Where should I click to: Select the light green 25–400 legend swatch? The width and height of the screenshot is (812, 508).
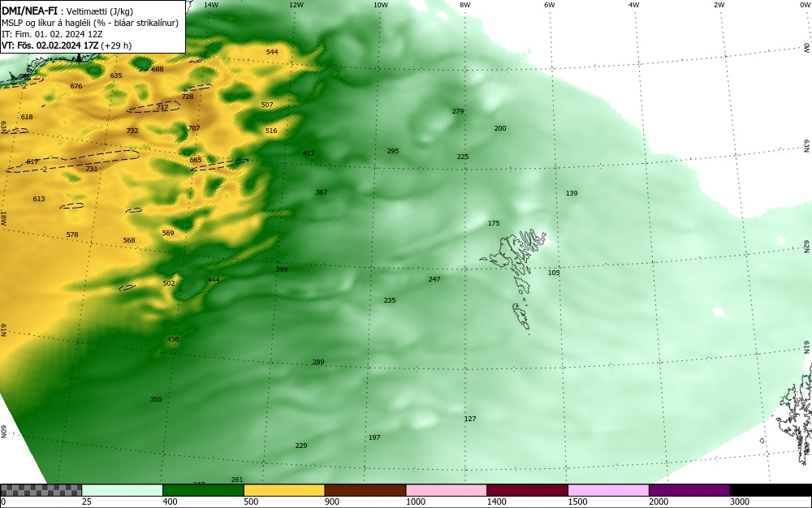tap(123, 490)
